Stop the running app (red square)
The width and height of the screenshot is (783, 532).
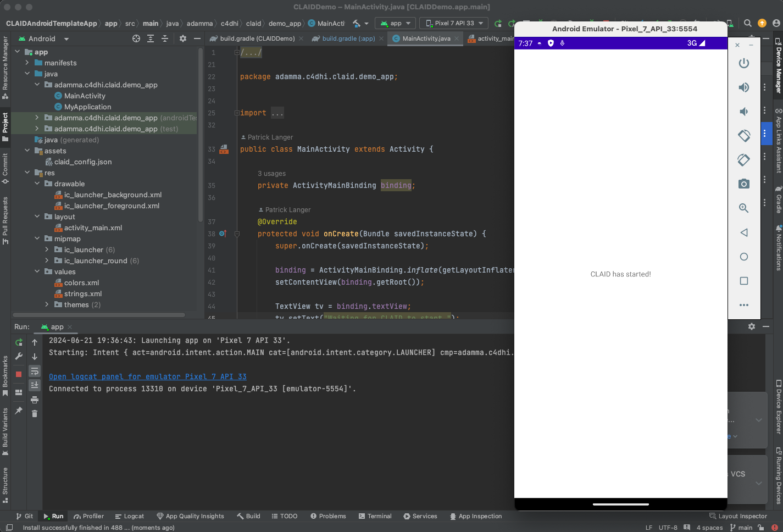pos(19,374)
